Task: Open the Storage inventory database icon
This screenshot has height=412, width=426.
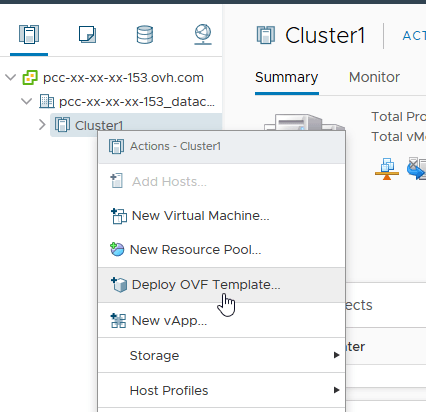Action: [145, 35]
